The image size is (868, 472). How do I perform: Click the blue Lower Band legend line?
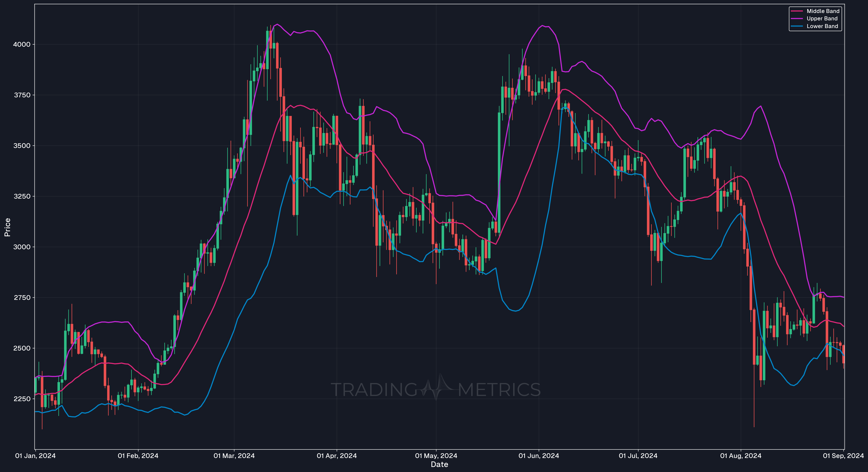[x=797, y=26]
